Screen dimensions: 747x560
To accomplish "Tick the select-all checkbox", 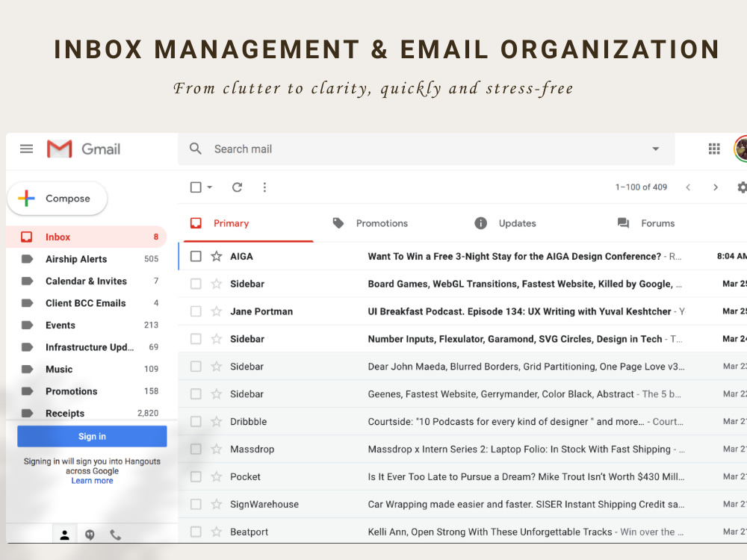I will pos(196,187).
